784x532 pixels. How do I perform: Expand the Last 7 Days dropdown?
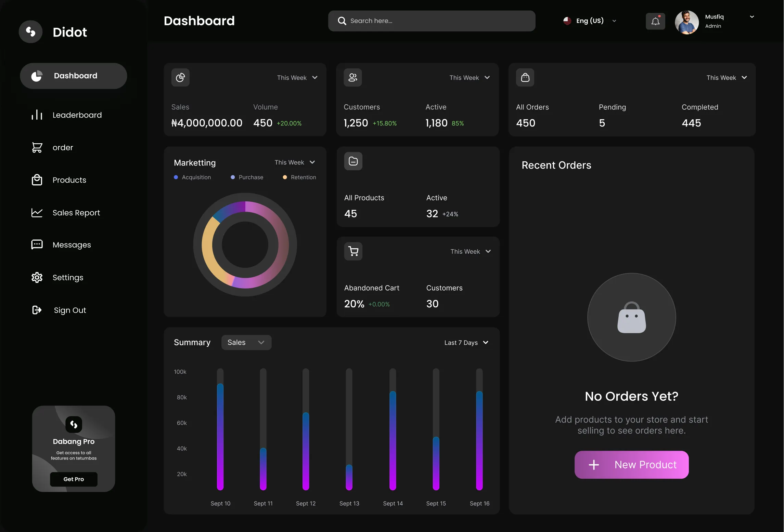[x=466, y=343]
